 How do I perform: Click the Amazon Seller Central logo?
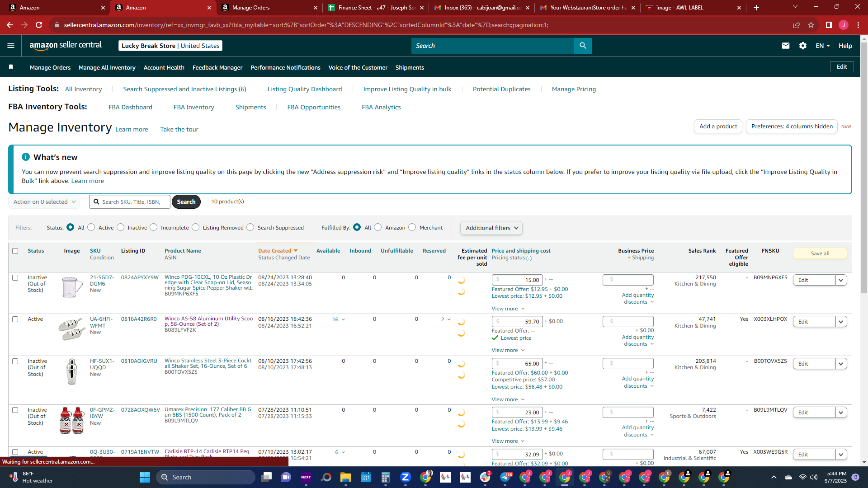pos(66,46)
